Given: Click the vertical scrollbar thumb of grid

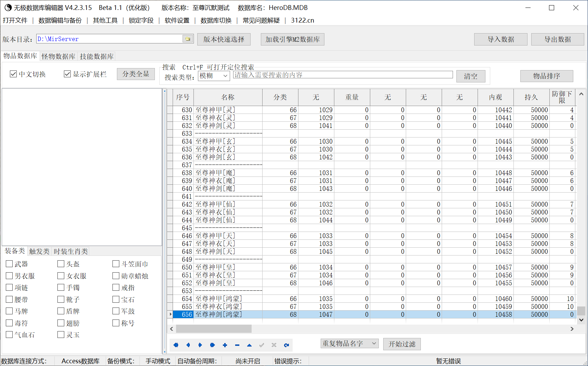Looking at the screenshot, I should pos(581,311).
